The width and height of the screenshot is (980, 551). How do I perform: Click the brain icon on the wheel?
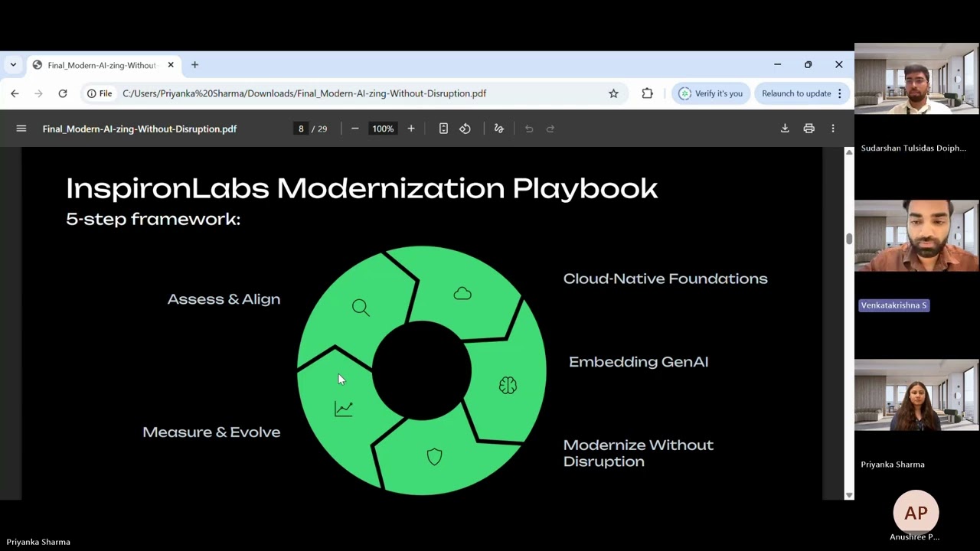click(508, 386)
